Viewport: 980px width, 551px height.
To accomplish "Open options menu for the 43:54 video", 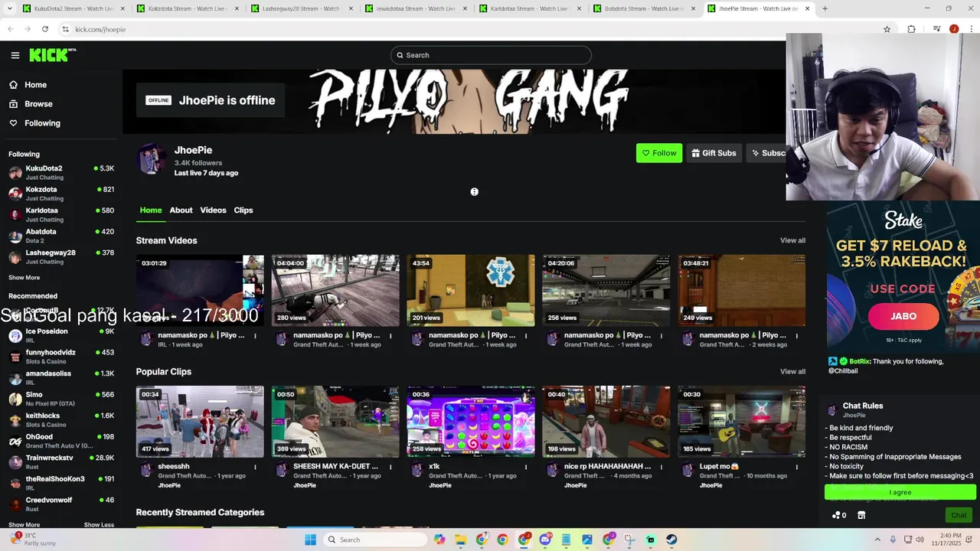I will 526,335.
